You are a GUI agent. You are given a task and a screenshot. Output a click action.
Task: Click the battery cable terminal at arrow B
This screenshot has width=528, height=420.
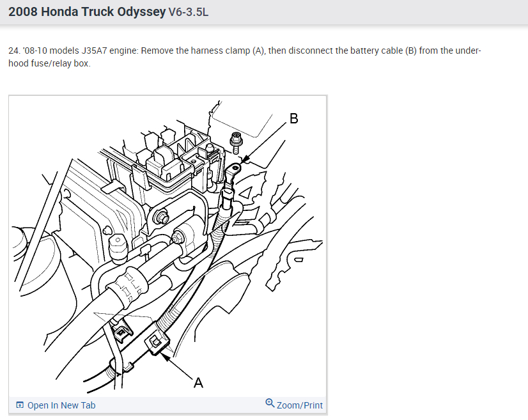pos(233,171)
